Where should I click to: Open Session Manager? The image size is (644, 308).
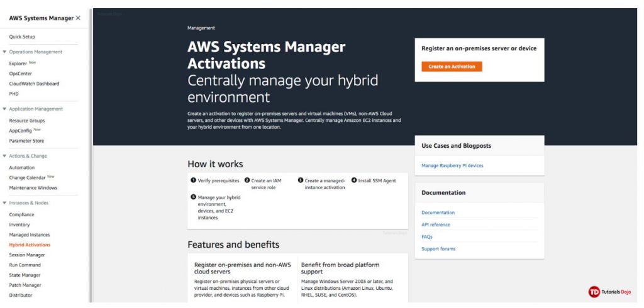27,255
